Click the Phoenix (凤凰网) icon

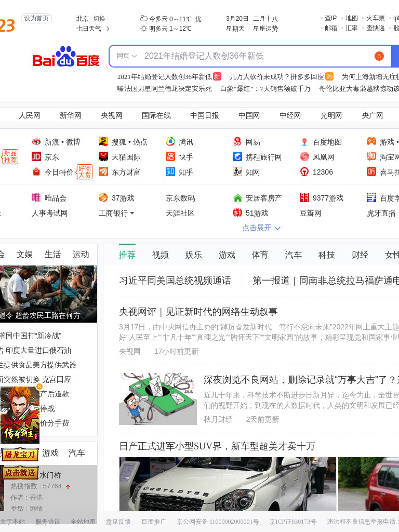point(304,156)
